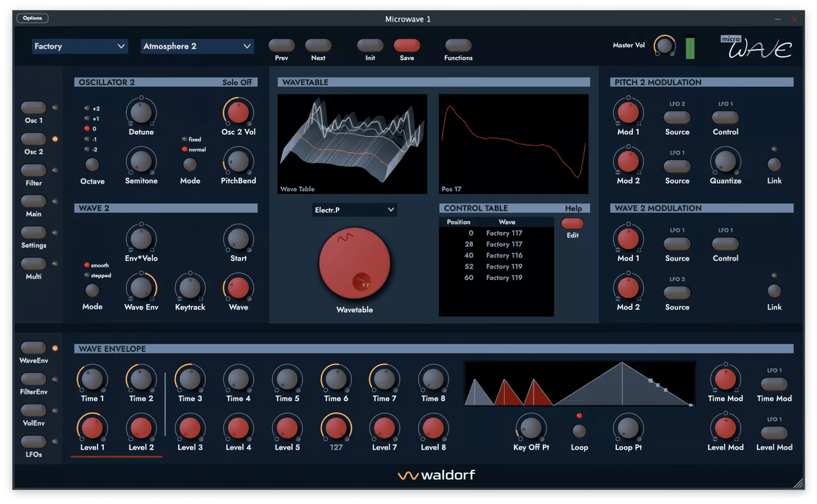Switch to the WaveEnv tab

point(33,348)
